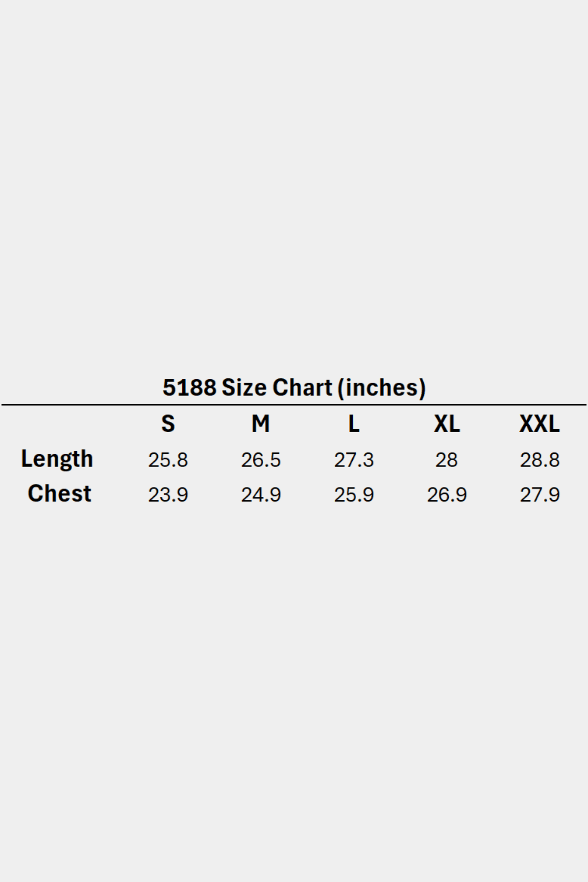Click the Chest row label
Image resolution: width=588 pixels, height=882 pixels.
point(59,493)
